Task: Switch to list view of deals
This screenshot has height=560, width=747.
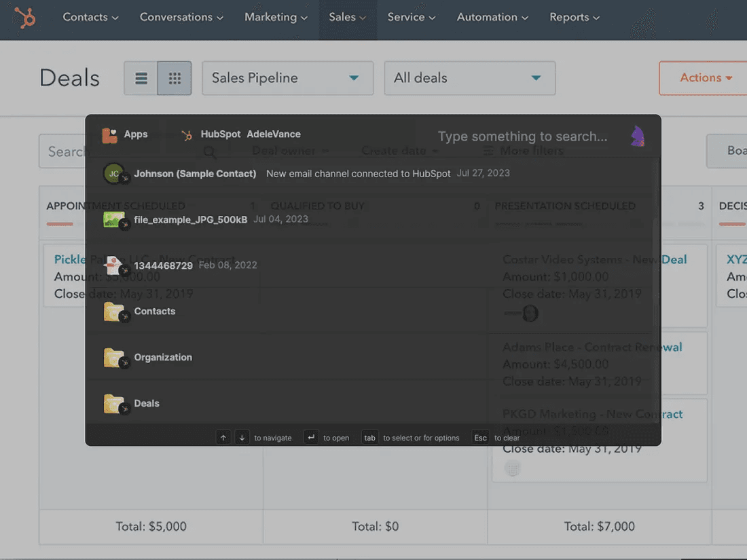Action: (141, 78)
